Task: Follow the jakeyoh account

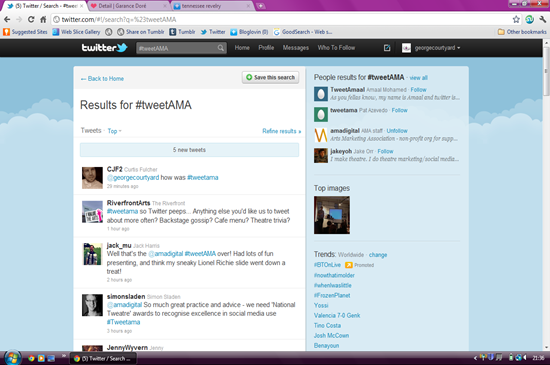Action: (385, 151)
